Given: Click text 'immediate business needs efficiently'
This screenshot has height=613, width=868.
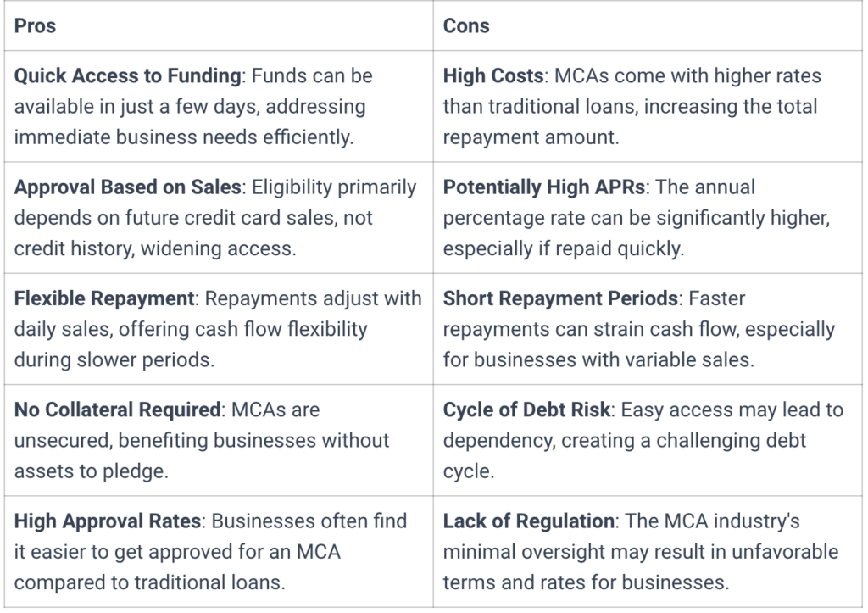Looking at the screenshot, I should tap(184, 137).
